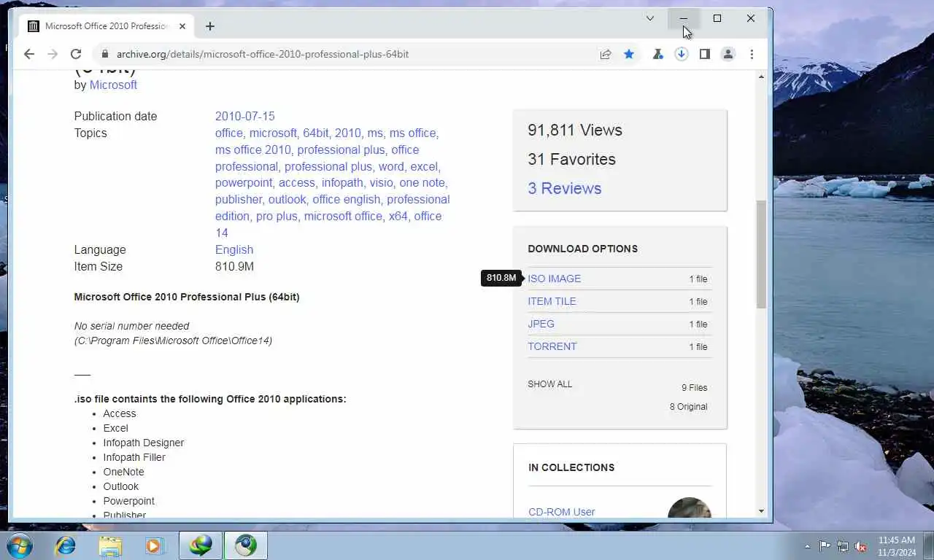Open the 8 Original files link
This screenshot has width=934, height=560.
coord(688,407)
